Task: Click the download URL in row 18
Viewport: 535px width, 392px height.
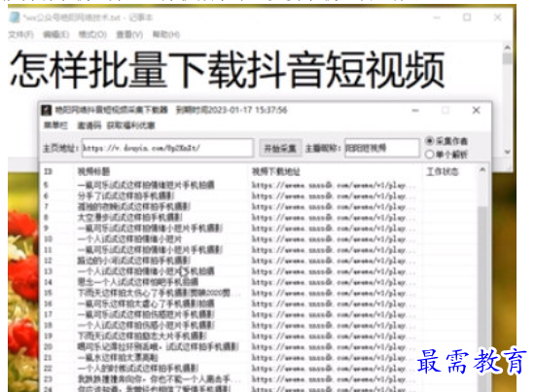Action: [334, 325]
